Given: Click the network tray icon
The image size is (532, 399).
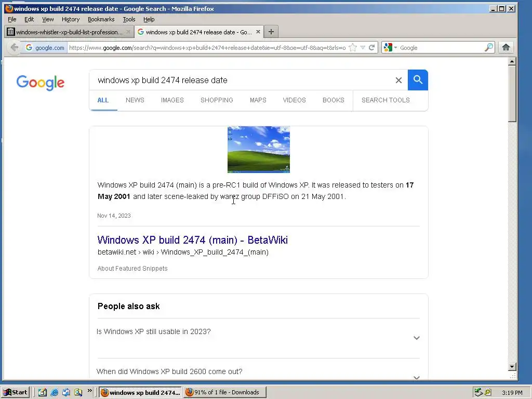Looking at the screenshot, I should pyautogui.click(x=478, y=392).
